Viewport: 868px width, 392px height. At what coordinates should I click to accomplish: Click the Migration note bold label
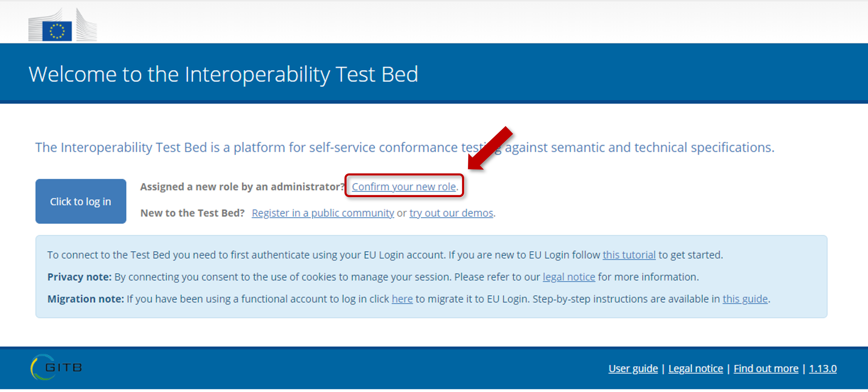click(x=86, y=299)
